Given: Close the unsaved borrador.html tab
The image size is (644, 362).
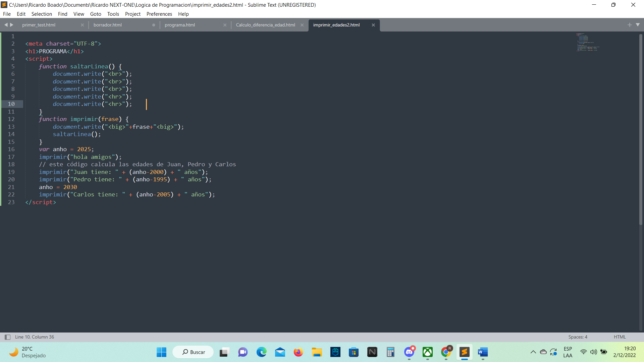Looking at the screenshot, I should pos(154,25).
